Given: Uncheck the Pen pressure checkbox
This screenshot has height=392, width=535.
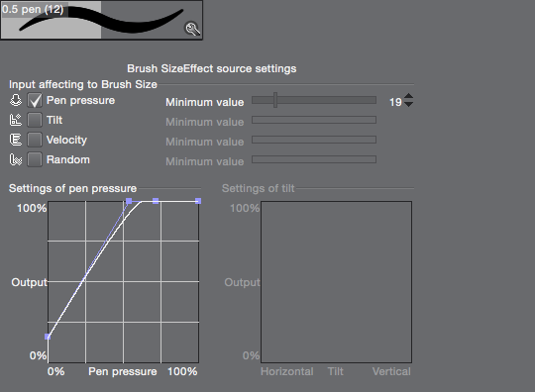Looking at the screenshot, I should [35, 100].
